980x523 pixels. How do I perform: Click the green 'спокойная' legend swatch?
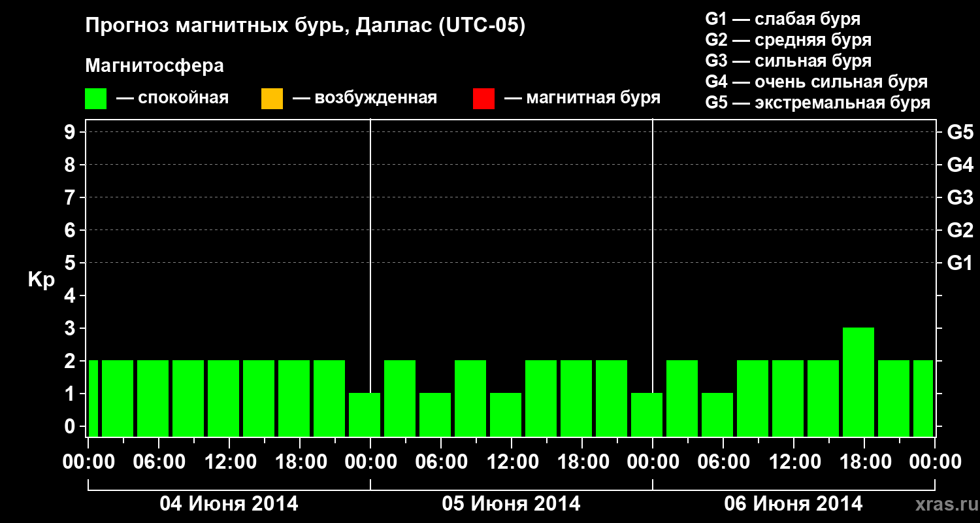point(96,99)
